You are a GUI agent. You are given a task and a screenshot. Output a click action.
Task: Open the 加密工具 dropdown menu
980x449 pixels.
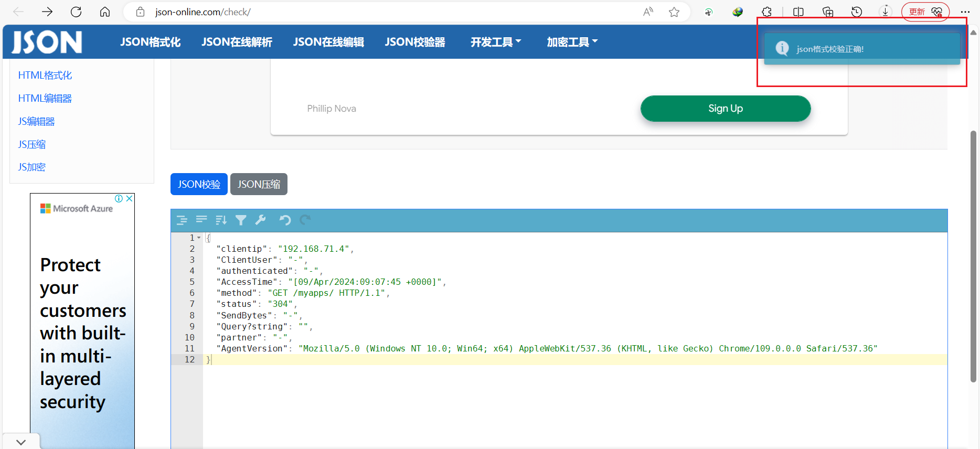(x=572, y=42)
